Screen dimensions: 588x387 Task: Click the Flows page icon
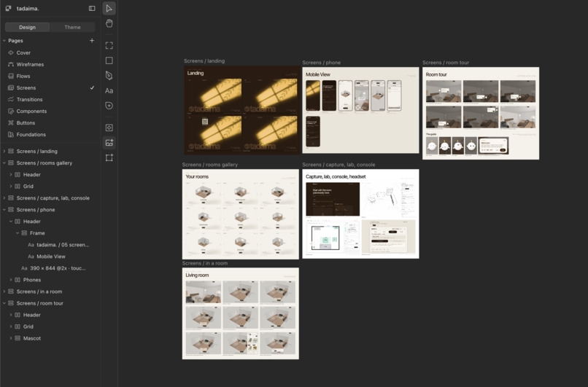[x=11, y=76]
